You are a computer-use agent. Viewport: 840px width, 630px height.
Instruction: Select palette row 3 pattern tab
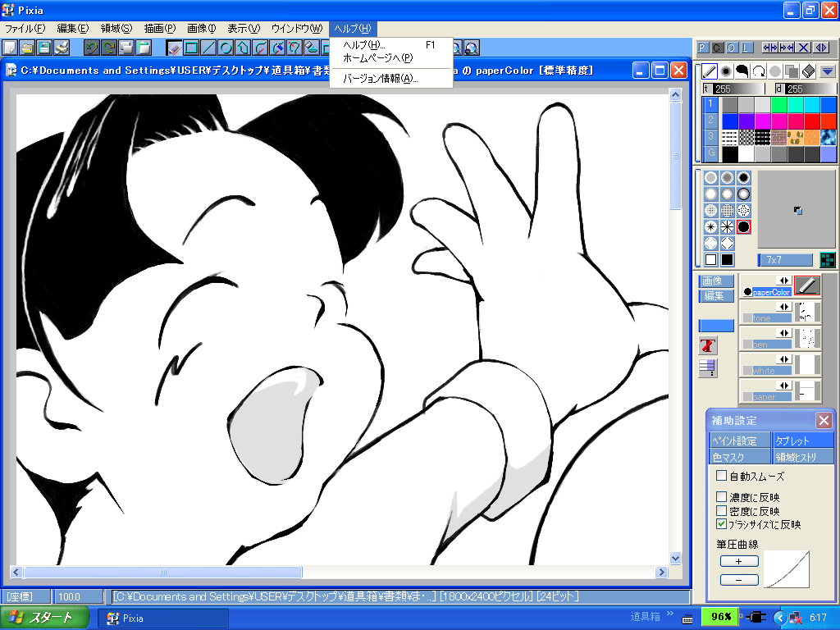[710, 137]
